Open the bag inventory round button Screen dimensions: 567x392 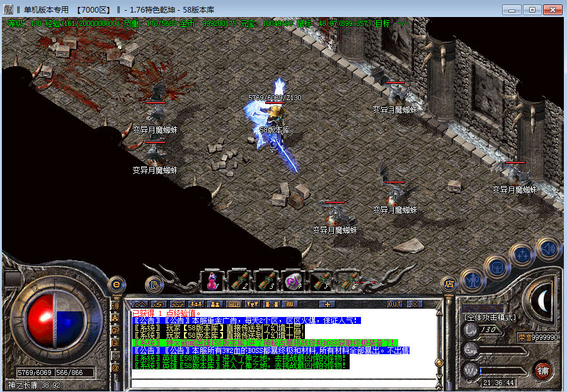[x=497, y=267]
